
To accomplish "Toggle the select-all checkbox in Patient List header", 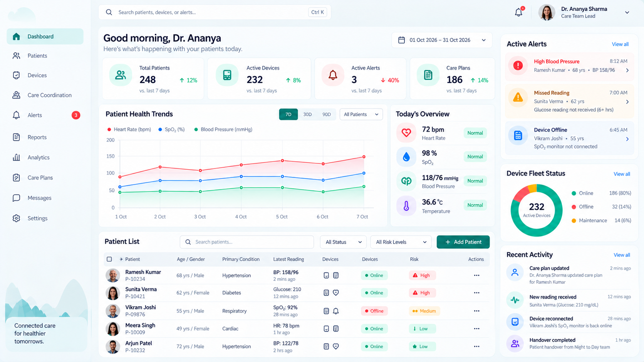I will click(x=109, y=259).
